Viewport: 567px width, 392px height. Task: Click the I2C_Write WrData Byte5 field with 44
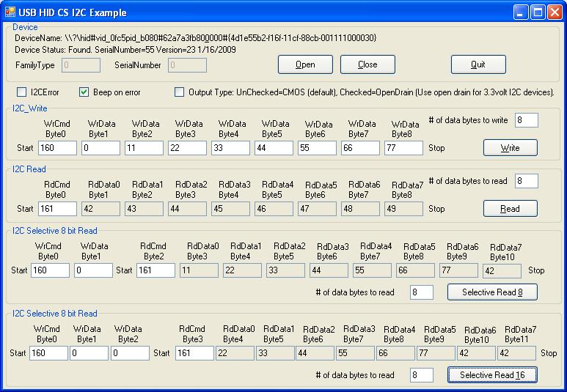point(274,148)
